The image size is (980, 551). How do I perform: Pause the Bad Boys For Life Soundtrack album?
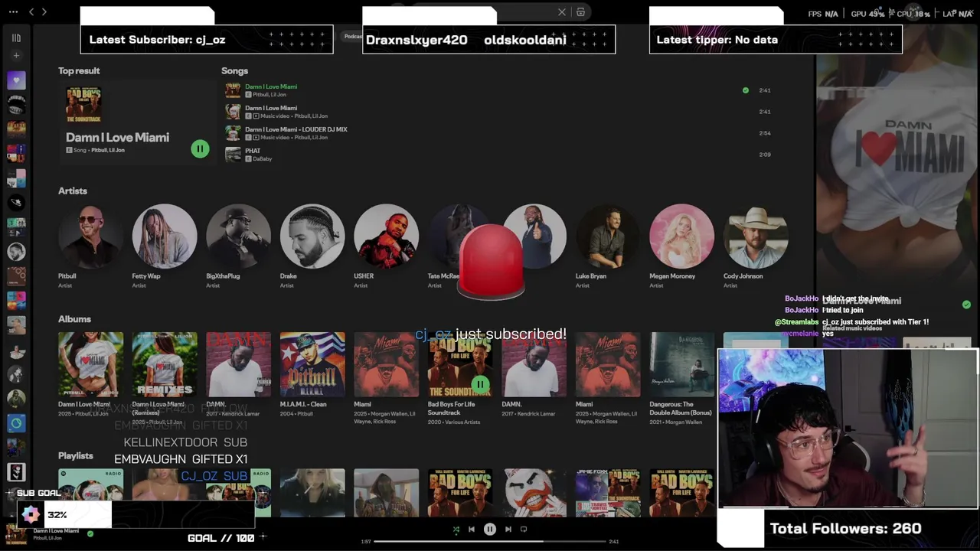click(x=480, y=384)
